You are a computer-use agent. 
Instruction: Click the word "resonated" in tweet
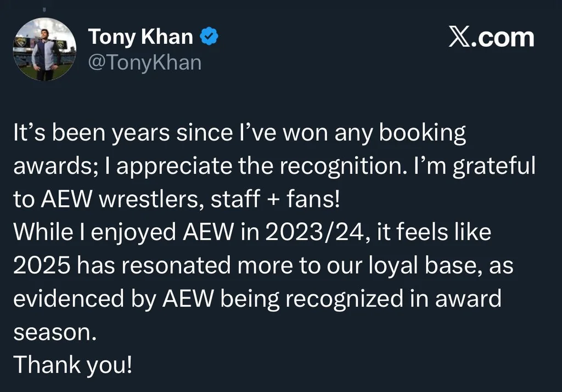[x=176, y=266]
